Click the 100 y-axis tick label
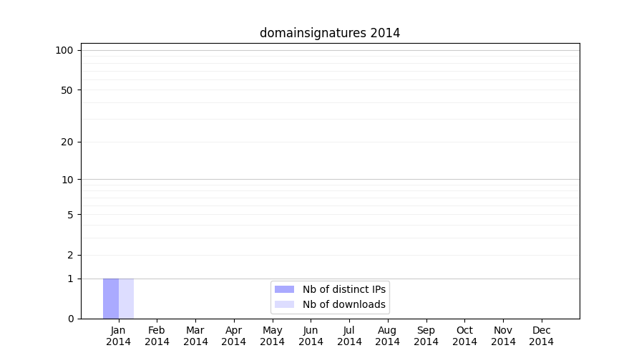Viewport: 644px width, 358px height. click(x=64, y=50)
